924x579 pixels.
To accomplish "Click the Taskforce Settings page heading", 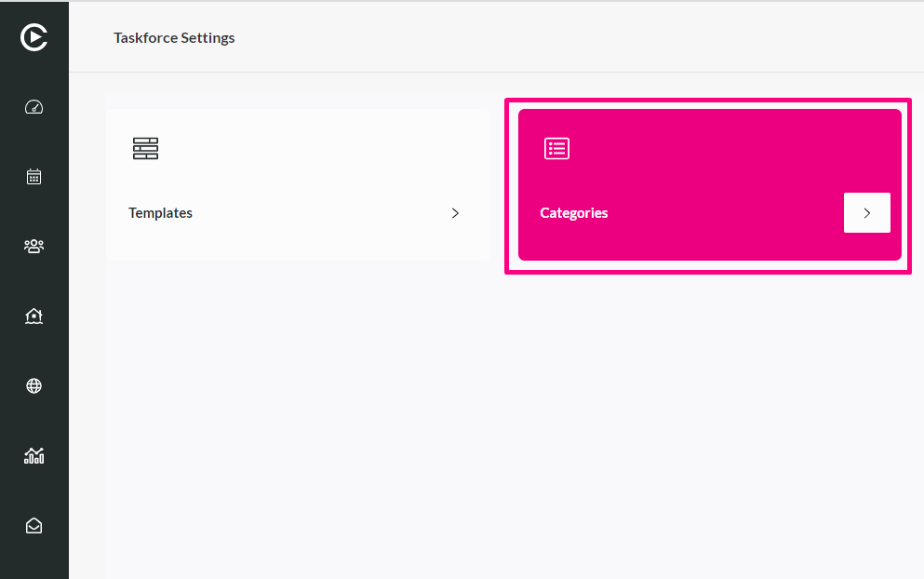I will coord(174,38).
